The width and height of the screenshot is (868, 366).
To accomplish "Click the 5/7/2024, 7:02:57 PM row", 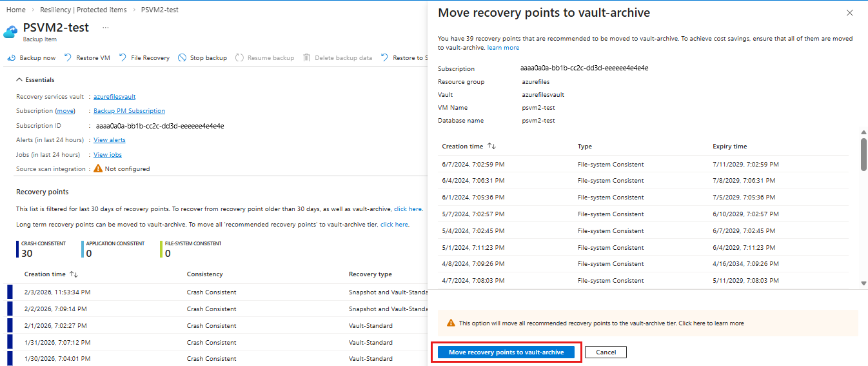I will tap(644, 214).
